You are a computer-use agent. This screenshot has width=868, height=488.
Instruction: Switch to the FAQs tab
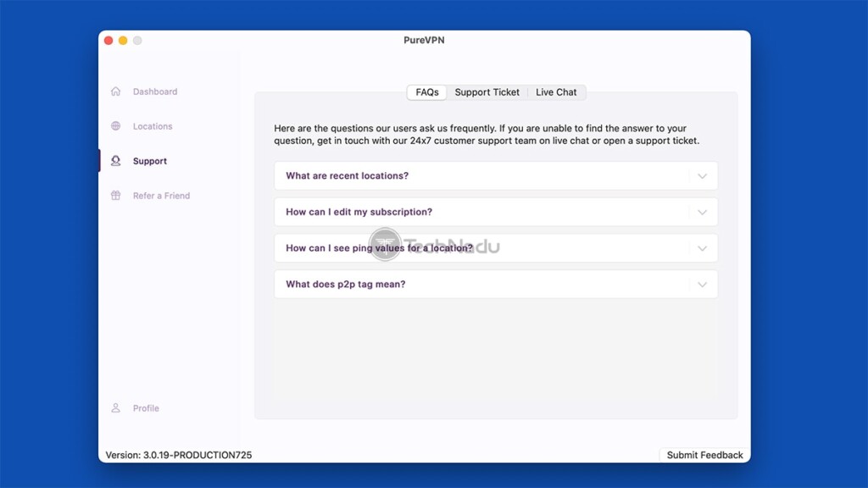point(427,92)
